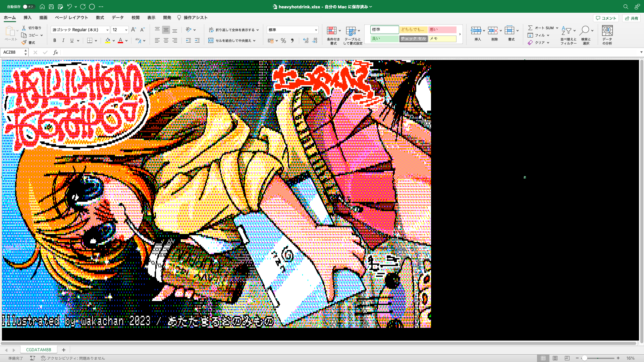Toggle middle vertical alignment
The height and width of the screenshot is (362, 644).
[x=166, y=30]
